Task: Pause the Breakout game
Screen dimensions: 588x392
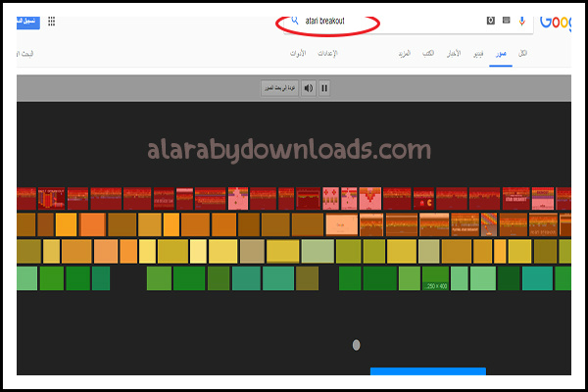Action: pyautogui.click(x=324, y=88)
